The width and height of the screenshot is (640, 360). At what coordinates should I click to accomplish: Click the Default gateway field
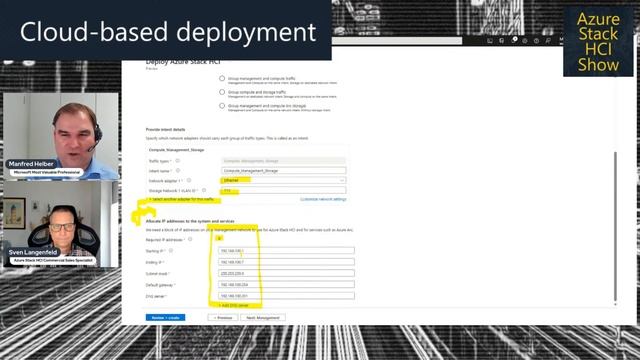pyautogui.click(x=286, y=284)
